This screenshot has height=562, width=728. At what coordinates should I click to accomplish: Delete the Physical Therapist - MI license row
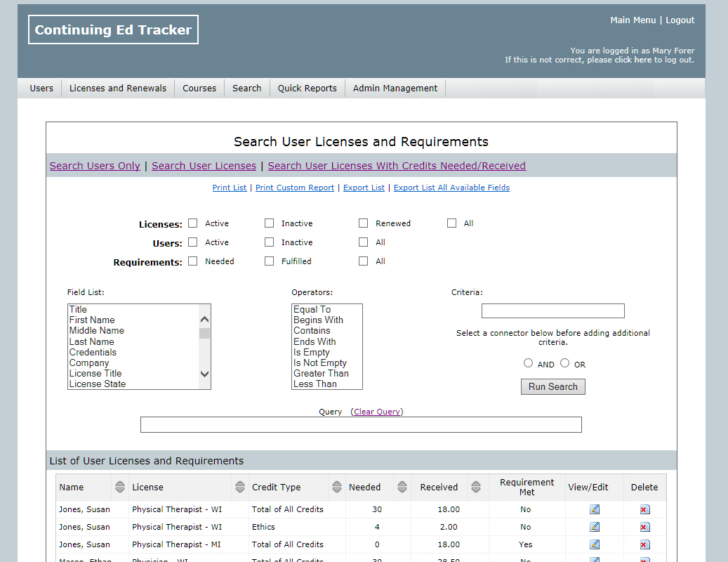click(x=644, y=544)
